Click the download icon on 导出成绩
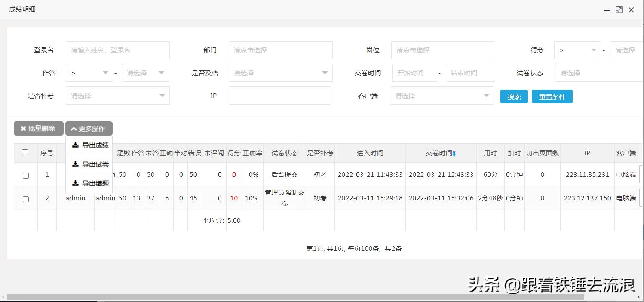The image size is (644, 302). click(75, 145)
